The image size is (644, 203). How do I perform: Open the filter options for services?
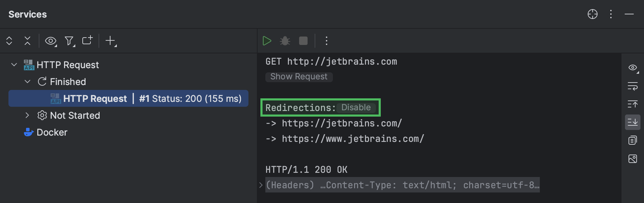pyautogui.click(x=69, y=41)
